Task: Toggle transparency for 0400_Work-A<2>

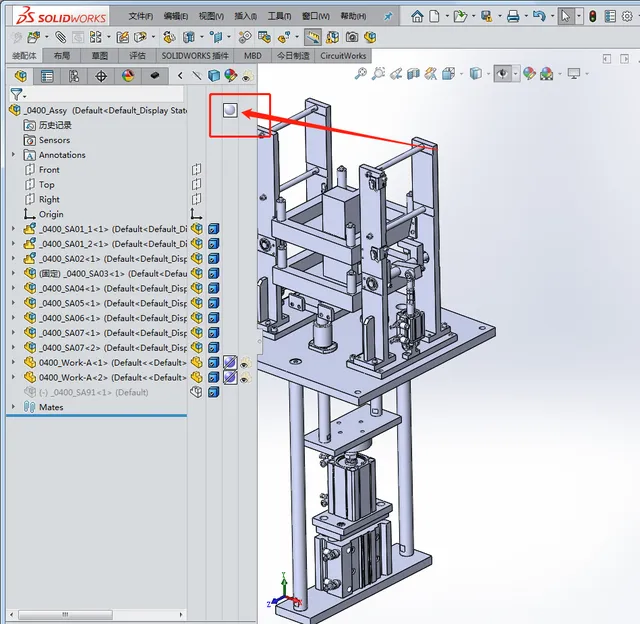Action: point(230,377)
